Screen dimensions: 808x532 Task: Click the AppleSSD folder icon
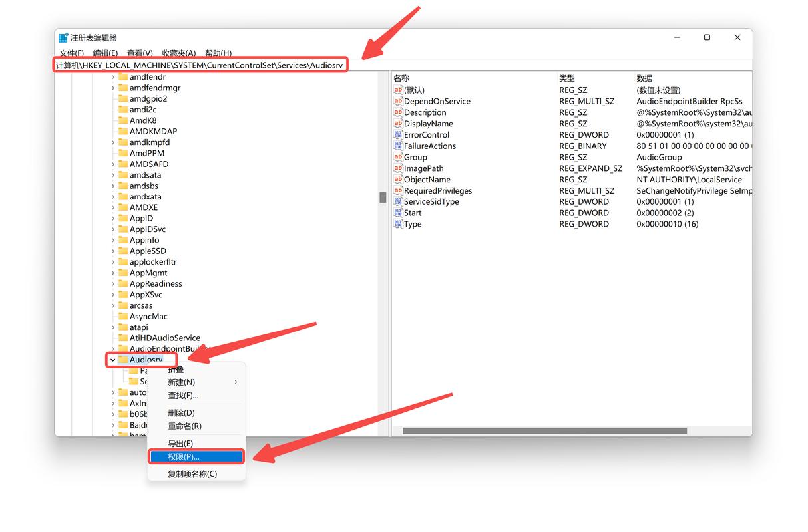pyautogui.click(x=123, y=251)
